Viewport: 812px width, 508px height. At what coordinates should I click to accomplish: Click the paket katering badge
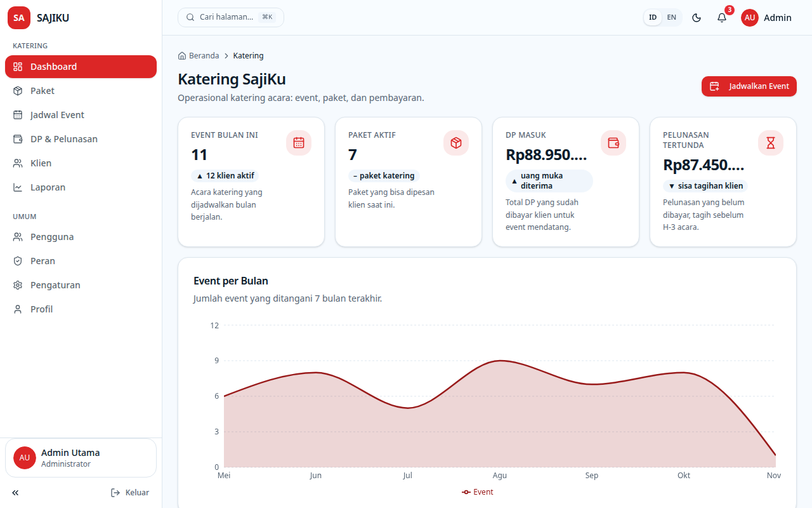(x=384, y=176)
